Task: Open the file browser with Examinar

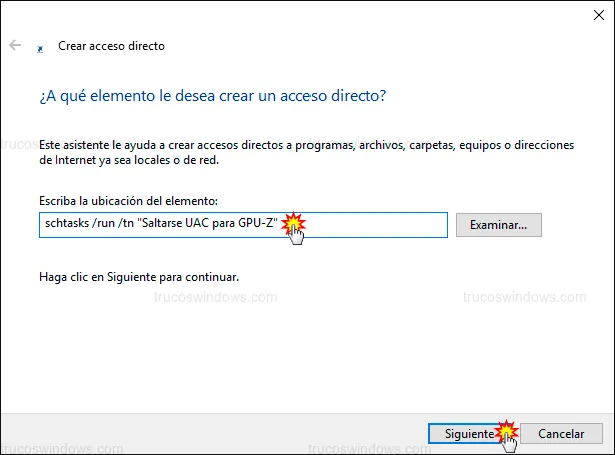Action: [498, 225]
